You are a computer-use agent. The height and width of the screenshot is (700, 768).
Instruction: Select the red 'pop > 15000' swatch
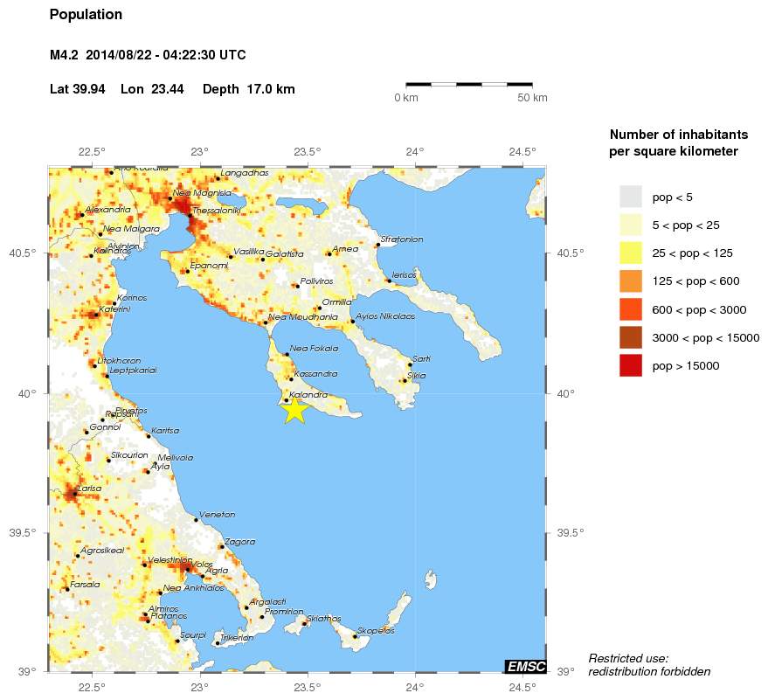coord(630,365)
